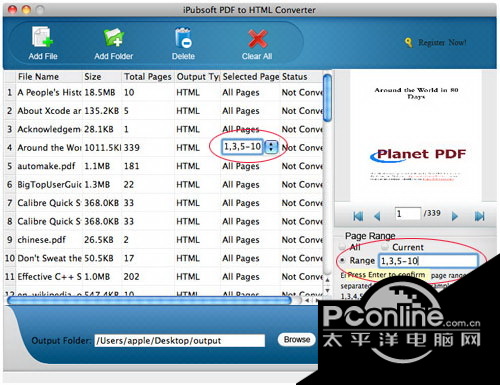The image size is (500, 385).
Task: Go to previous preview page
Action: (x=378, y=216)
